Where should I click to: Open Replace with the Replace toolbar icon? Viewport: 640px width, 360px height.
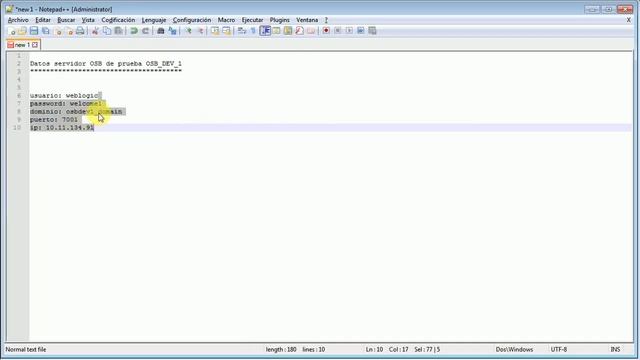(x=173, y=31)
